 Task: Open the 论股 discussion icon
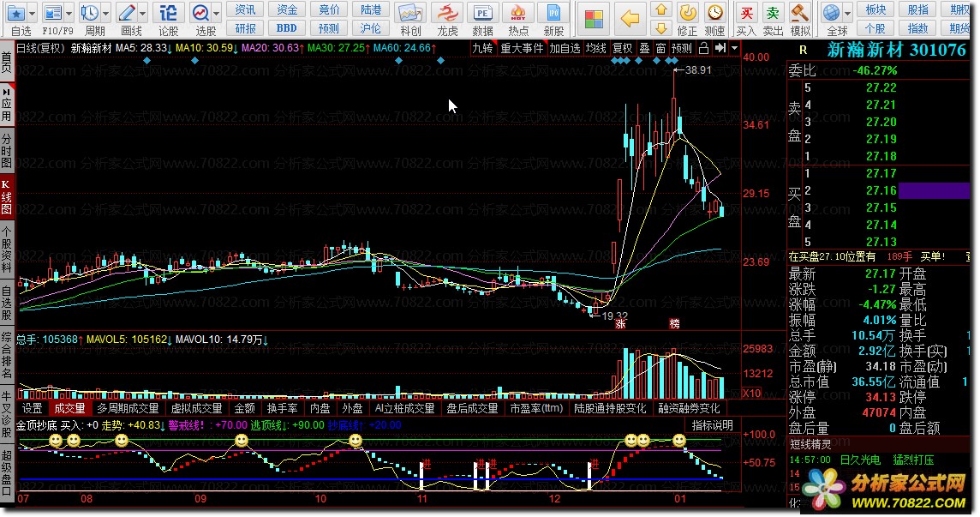[168, 13]
